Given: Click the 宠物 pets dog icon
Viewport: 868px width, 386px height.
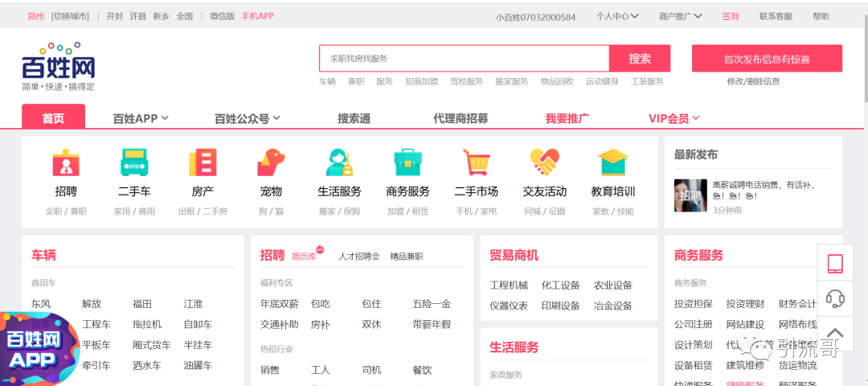Looking at the screenshot, I should (x=271, y=163).
